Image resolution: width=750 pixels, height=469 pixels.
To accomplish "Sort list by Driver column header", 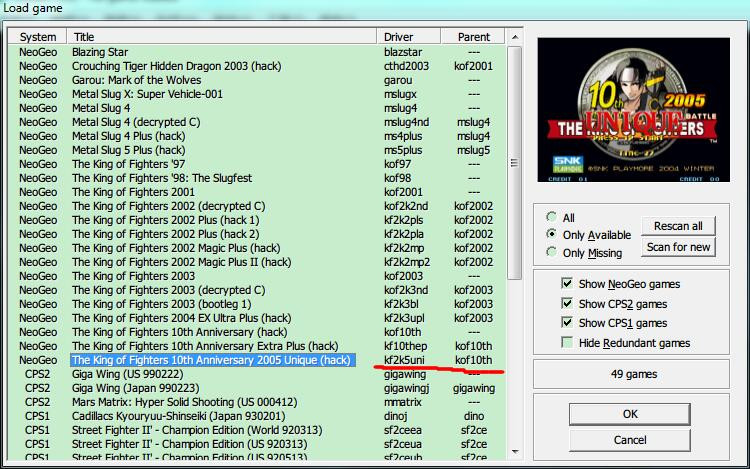I will tap(408, 37).
